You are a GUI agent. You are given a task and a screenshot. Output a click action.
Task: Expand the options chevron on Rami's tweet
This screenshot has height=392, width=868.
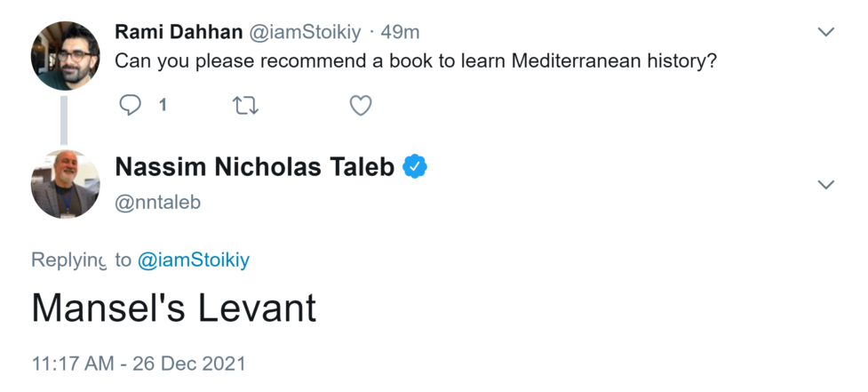click(825, 32)
